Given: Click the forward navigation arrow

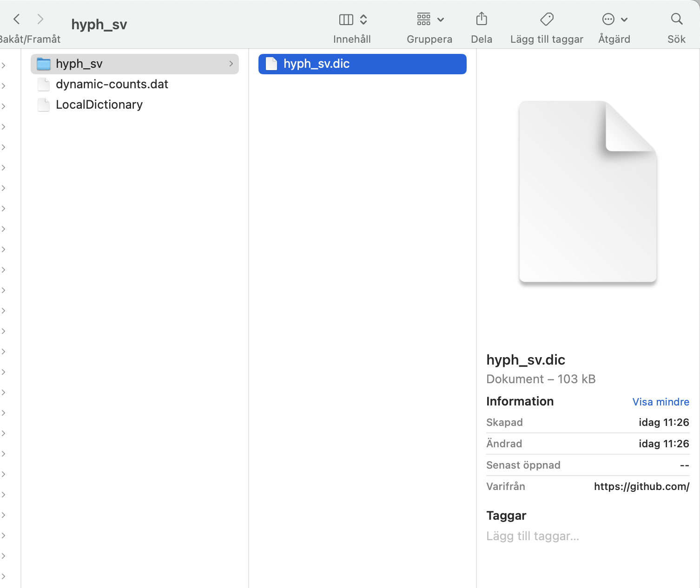Looking at the screenshot, I should coord(40,19).
